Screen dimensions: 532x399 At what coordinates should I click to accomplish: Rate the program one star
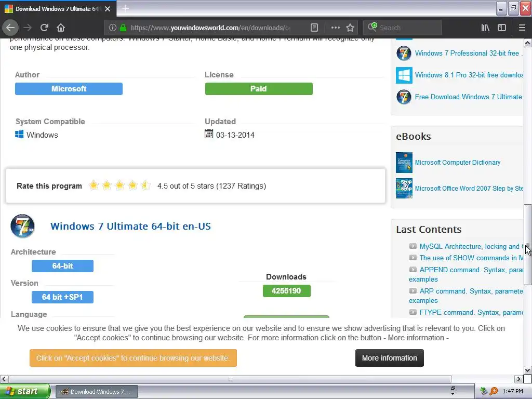94,185
